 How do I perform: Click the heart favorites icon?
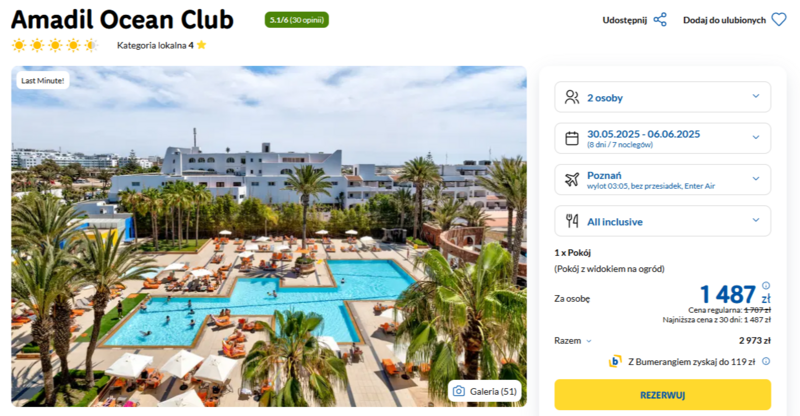coord(779,20)
